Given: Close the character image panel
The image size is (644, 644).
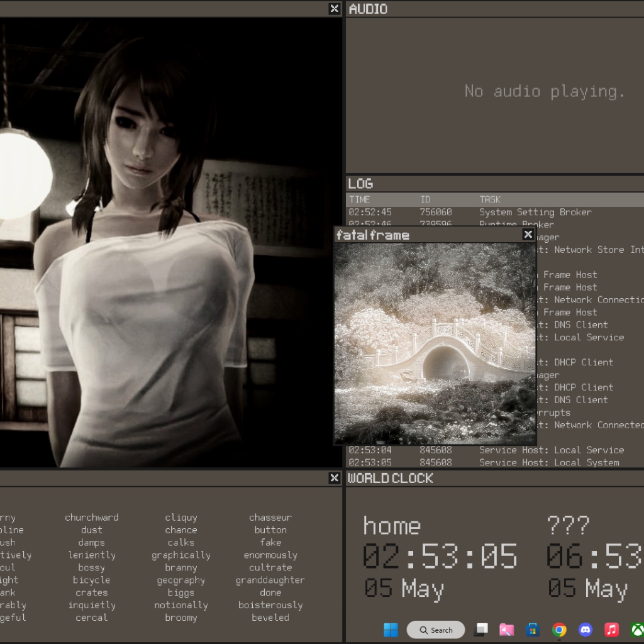Looking at the screenshot, I should tap(335, 9).
